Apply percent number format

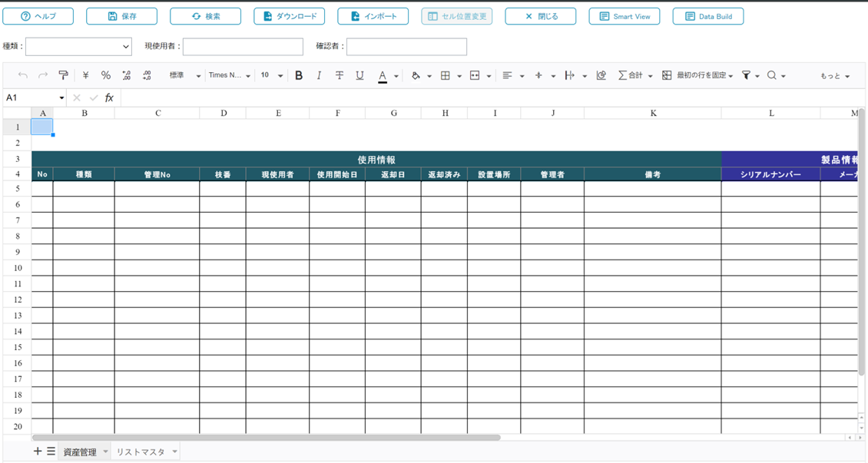[x=106, y=75]
